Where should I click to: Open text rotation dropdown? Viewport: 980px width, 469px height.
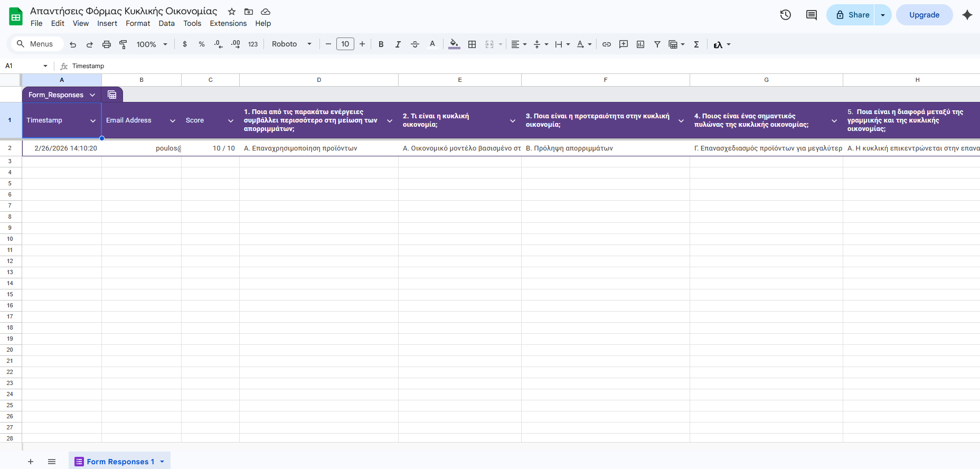click(584, 44)
